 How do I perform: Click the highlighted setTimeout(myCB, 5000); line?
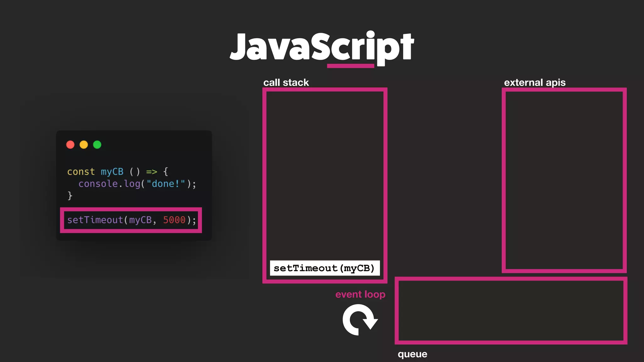[x=131, y=220]
